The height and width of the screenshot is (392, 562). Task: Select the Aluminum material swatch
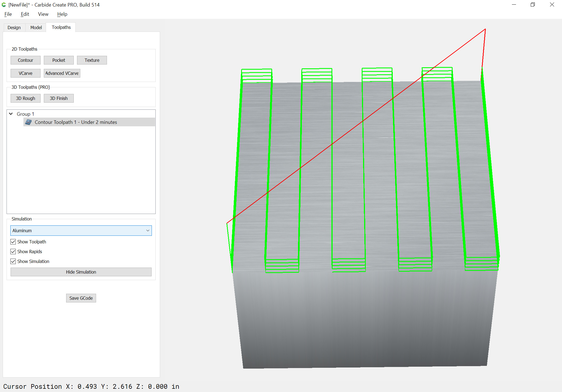pyautogui.click(x=81, y=231)
